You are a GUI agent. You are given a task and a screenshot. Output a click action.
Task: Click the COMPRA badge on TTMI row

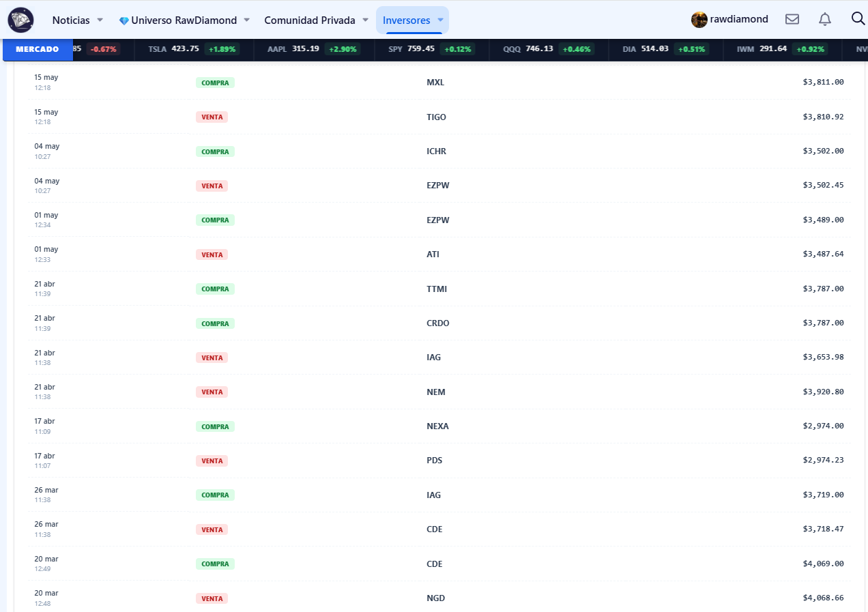coord(215,289)
